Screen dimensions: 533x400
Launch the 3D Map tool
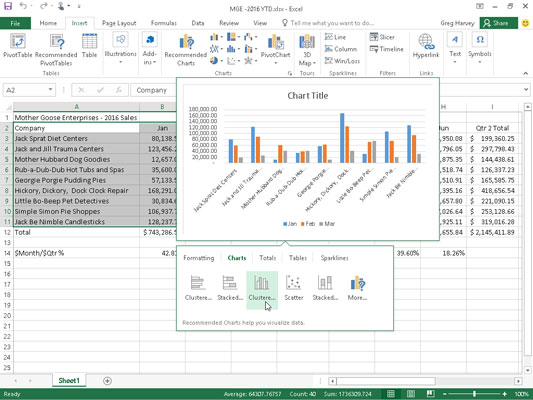[307, 50]
